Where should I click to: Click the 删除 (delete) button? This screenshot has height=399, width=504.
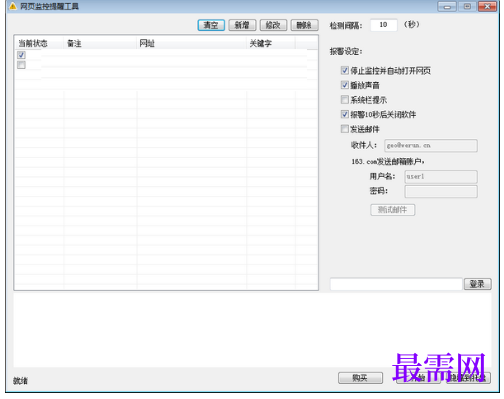click(304, 25)
